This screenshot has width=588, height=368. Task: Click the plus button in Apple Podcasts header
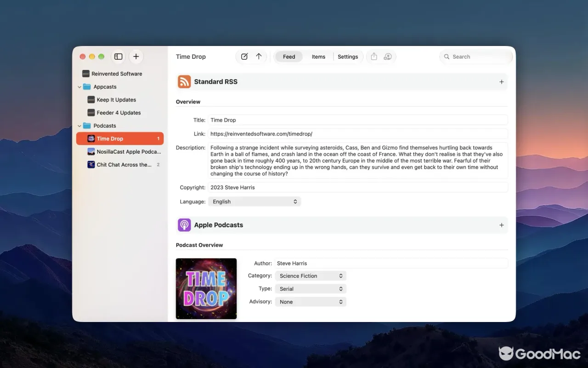click(x=501, y=225)
